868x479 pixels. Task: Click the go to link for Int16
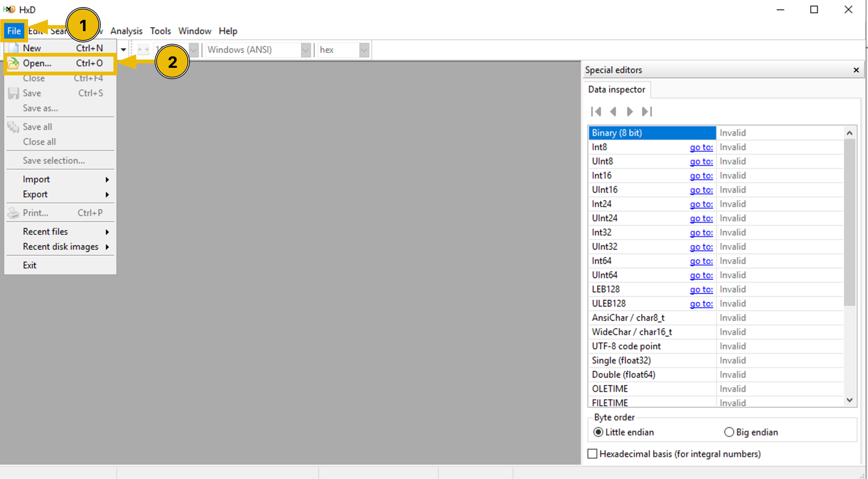click(701, 176)
